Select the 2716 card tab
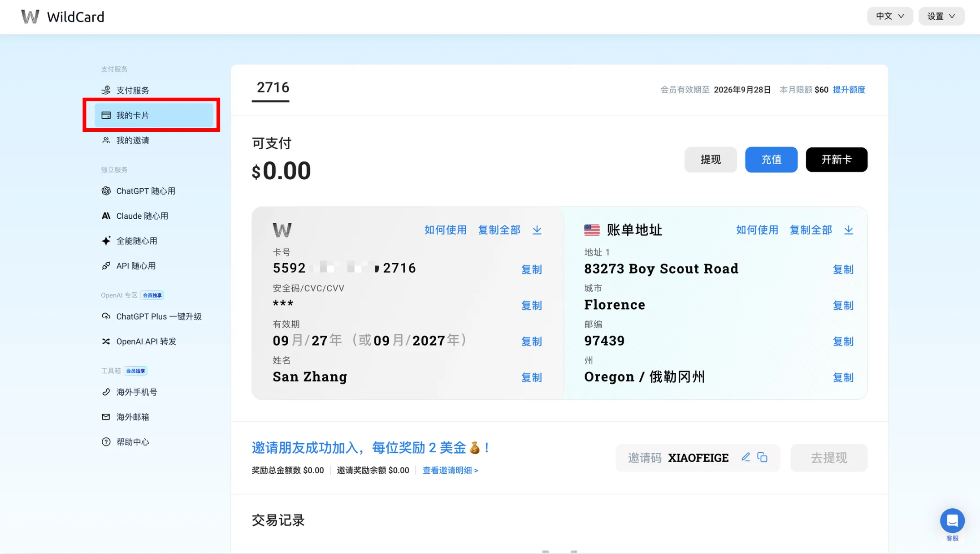Screen dimensions: 980x554 pyautogui.click(x=272, y=88)
